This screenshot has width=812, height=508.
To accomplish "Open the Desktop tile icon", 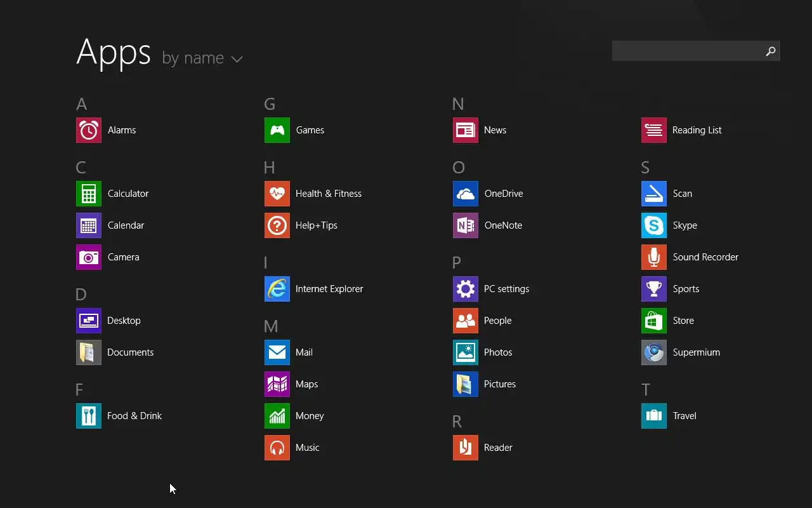I will (x=89, y=321).
